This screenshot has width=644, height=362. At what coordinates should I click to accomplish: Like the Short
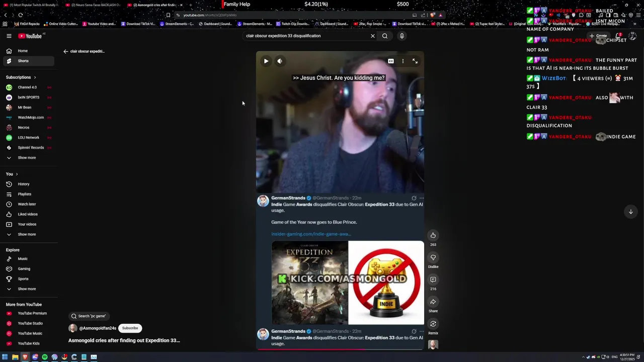tap(433, 235)
